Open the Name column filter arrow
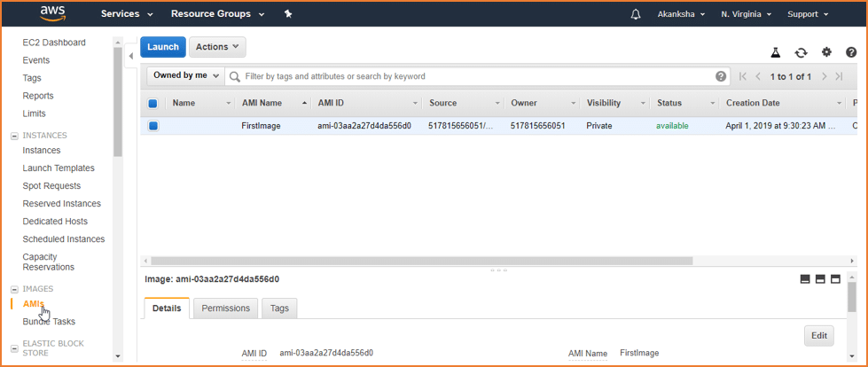This screenshot has width=868, height=367. pos(229,104)
